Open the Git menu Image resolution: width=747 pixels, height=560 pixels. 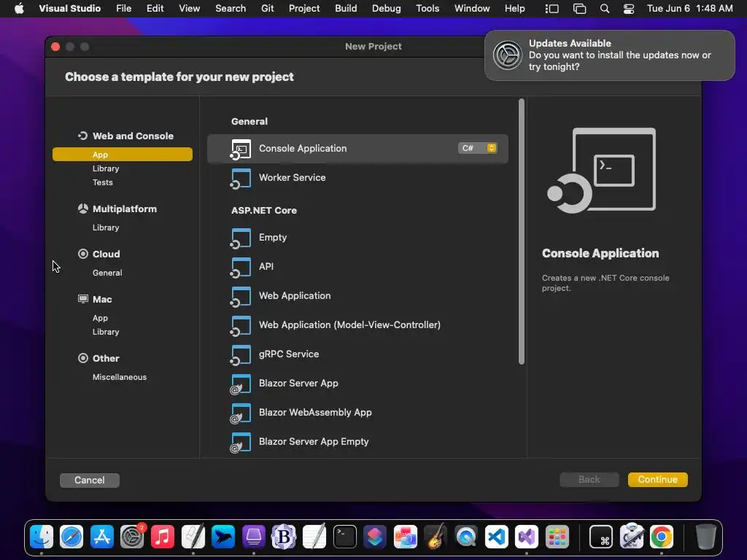(267, 9)
